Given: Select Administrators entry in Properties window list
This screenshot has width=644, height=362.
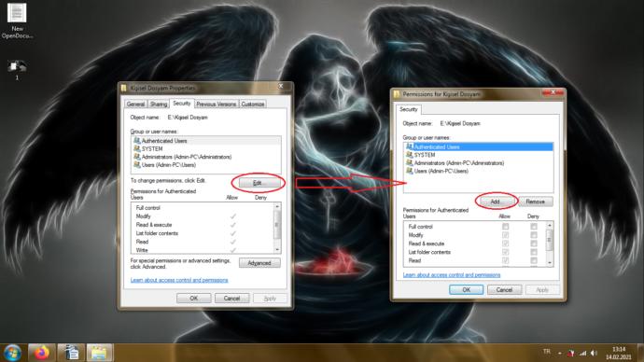Looking at the screenshot, I should pos(206,157).
